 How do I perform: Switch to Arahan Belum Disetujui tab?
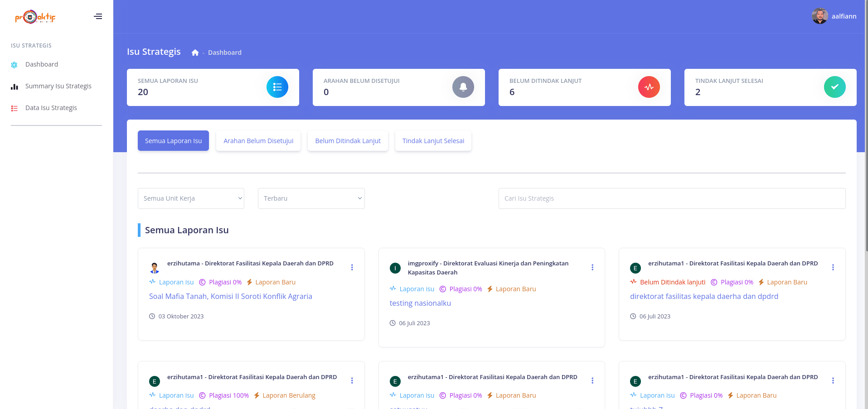click(258, 141)
